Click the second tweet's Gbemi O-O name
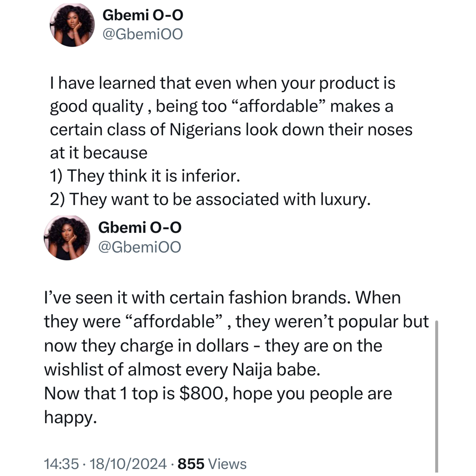The height and width of the screenshot is (476, 476). 140,227
